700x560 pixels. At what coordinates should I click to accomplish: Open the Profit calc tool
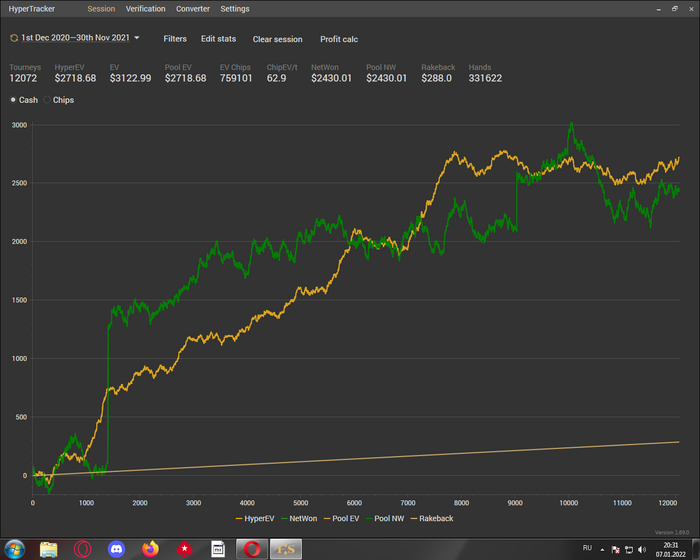click(x=339, y=39)
